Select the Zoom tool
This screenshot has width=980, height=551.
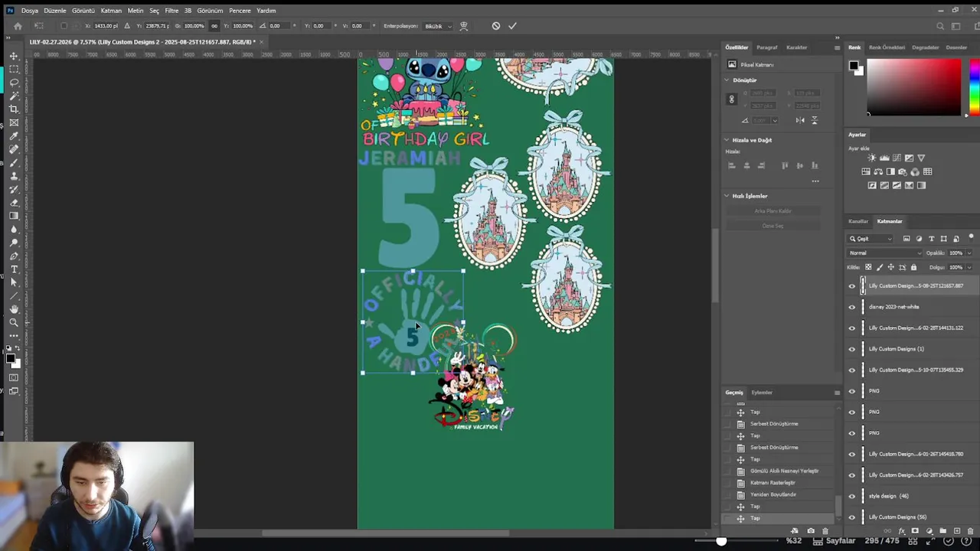click(x=14, y=323)
